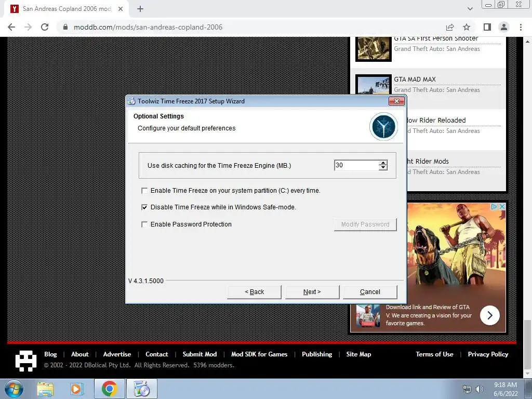Select the San Andreas Copland 2006 tab

[x=66, y=9]
